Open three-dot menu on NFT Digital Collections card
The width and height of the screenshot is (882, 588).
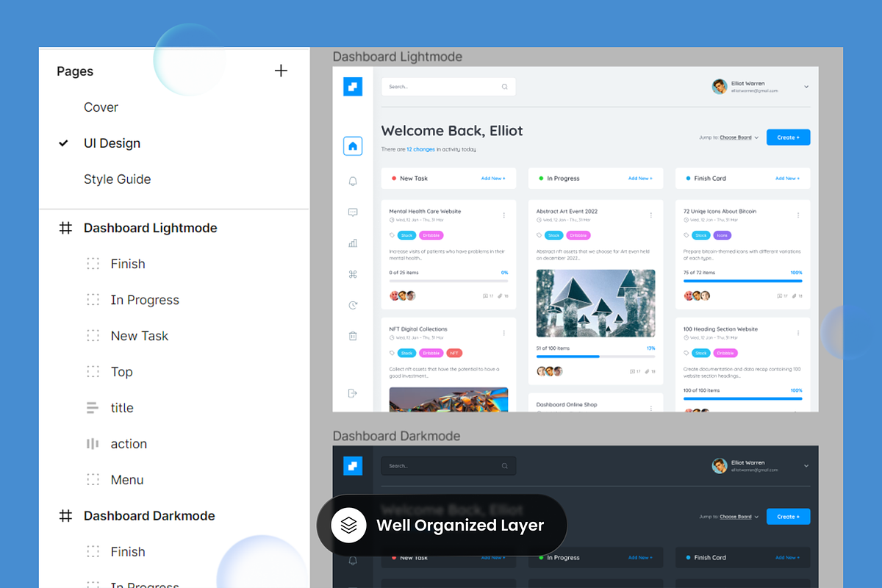point(504,333)
